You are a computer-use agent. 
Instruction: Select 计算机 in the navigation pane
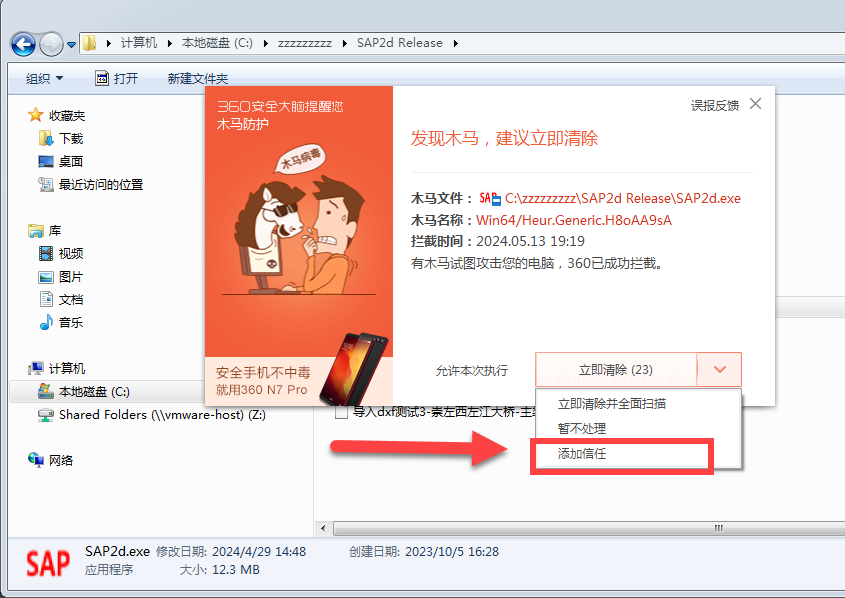(67, 368)
